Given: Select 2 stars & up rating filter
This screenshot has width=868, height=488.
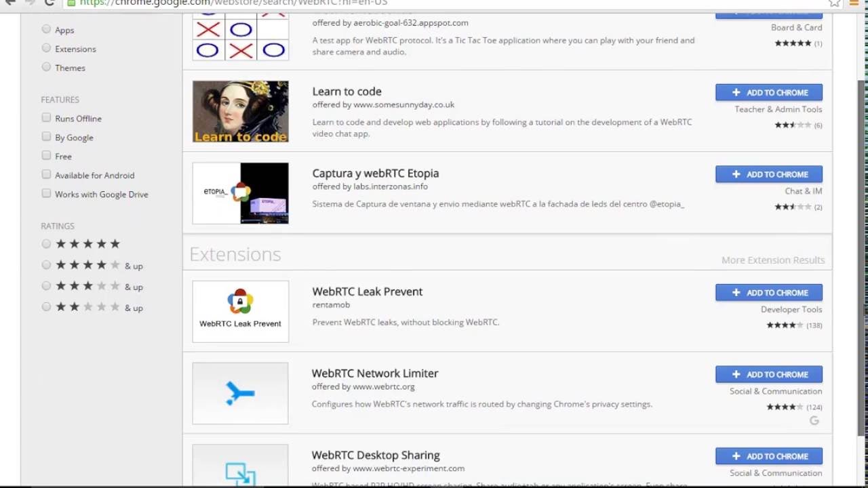Looking at the screenshot, I should [x=46, y=307].
